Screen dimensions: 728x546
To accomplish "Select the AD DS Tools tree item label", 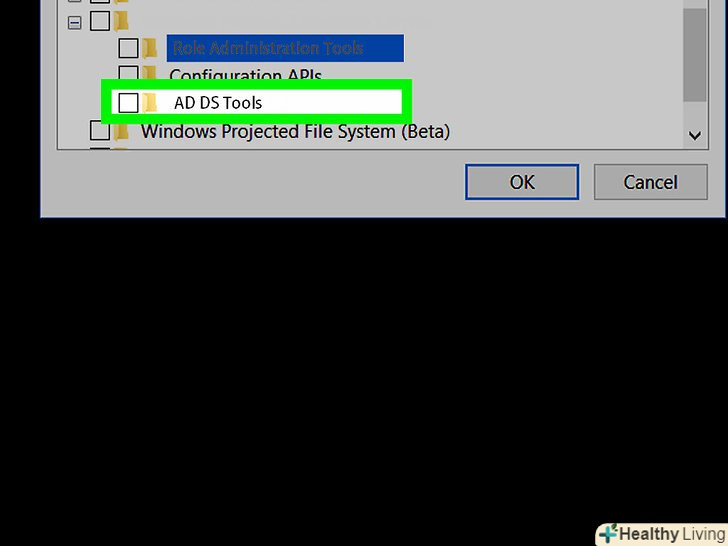I will pyautogui.click(x=218, y=103).
